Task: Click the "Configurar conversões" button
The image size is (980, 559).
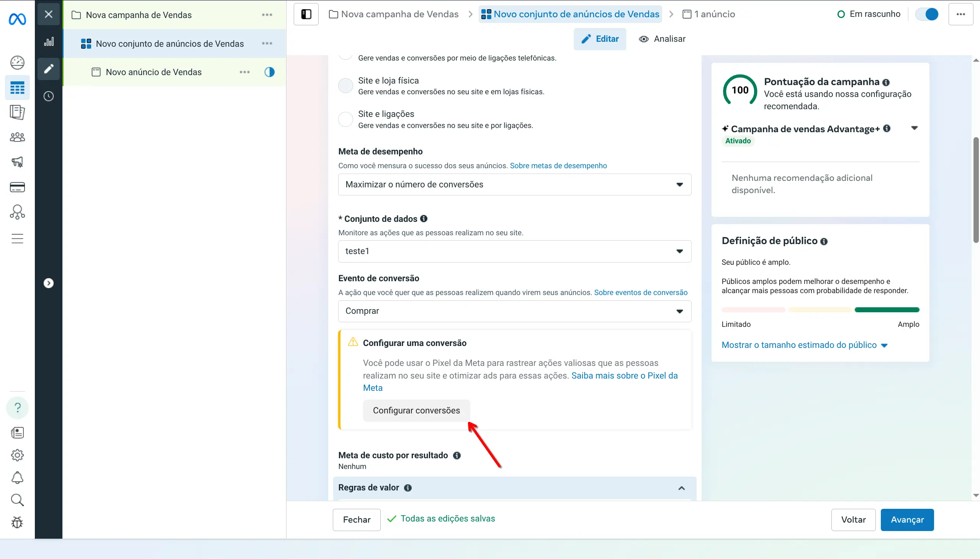Action: coord(416,410)
